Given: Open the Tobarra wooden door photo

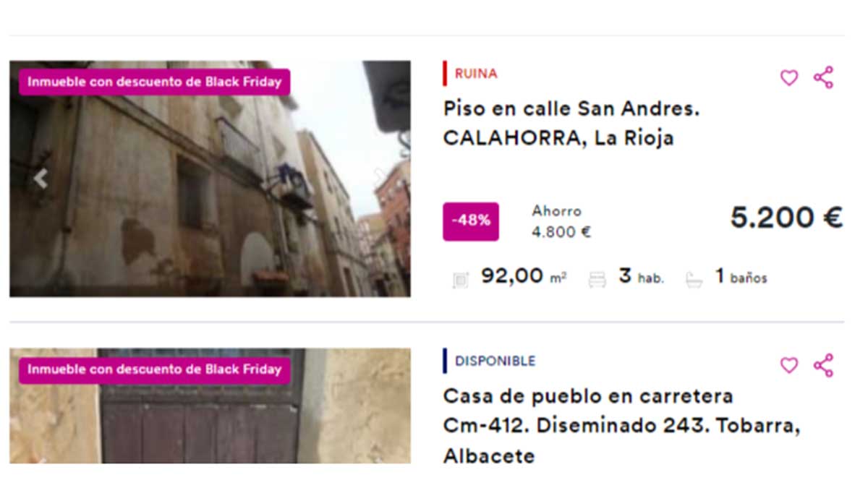Looking at the screenshot, I should point(210,406).
